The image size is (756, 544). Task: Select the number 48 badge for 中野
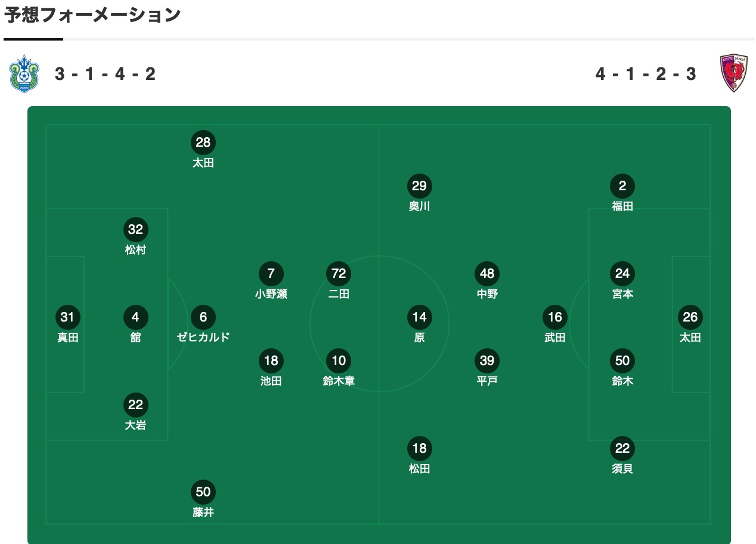pos(487,274)
